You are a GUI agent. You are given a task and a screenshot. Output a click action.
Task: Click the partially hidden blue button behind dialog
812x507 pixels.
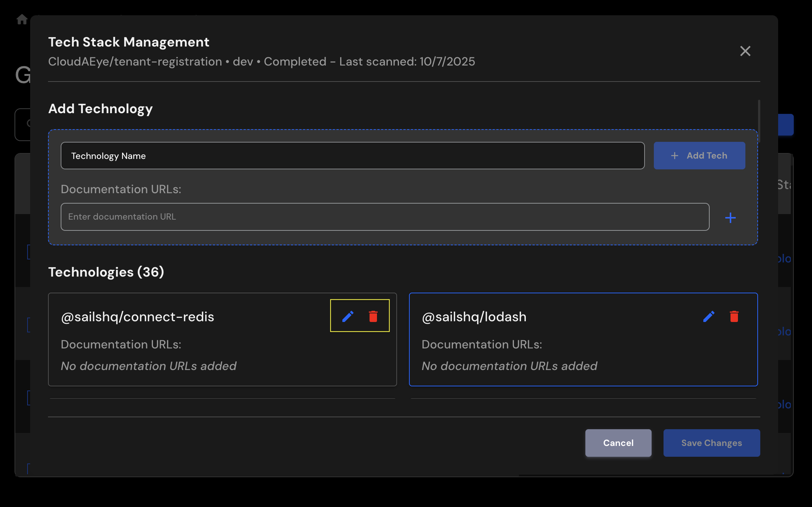(786, 125)
